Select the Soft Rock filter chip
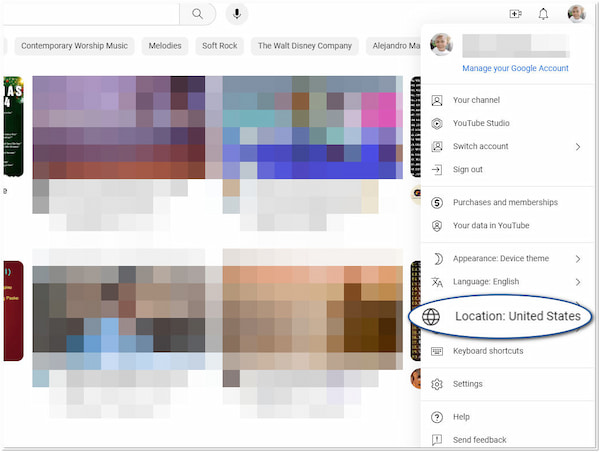The height and width of the screenshot is (452, 600). pyautogui.click(x=219, y=46)
